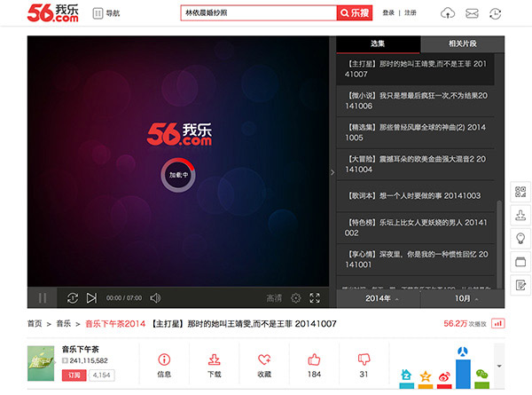
Task: Open the 音乐下午茶 channel name
Action: pos(81,349)
